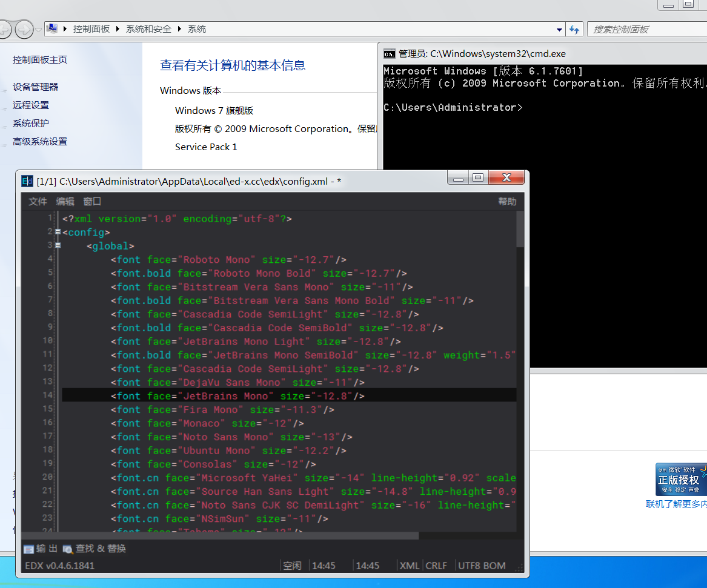Click the XML language status entry
Viewport: 707px width, 588px height.
[410, 566]
